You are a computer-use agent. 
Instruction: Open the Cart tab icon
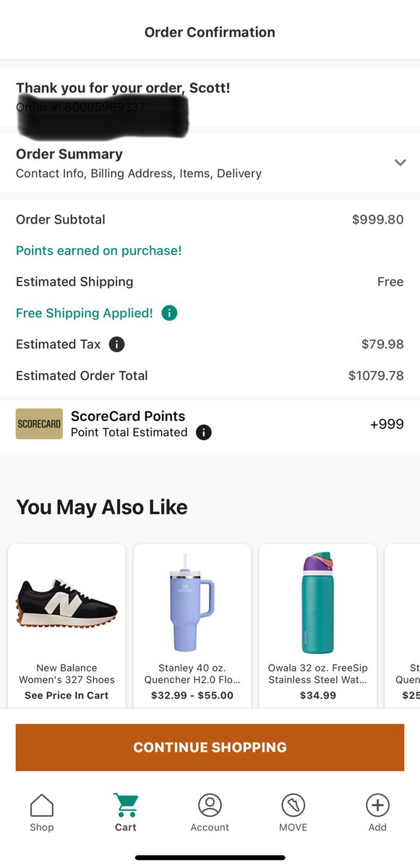126,805
